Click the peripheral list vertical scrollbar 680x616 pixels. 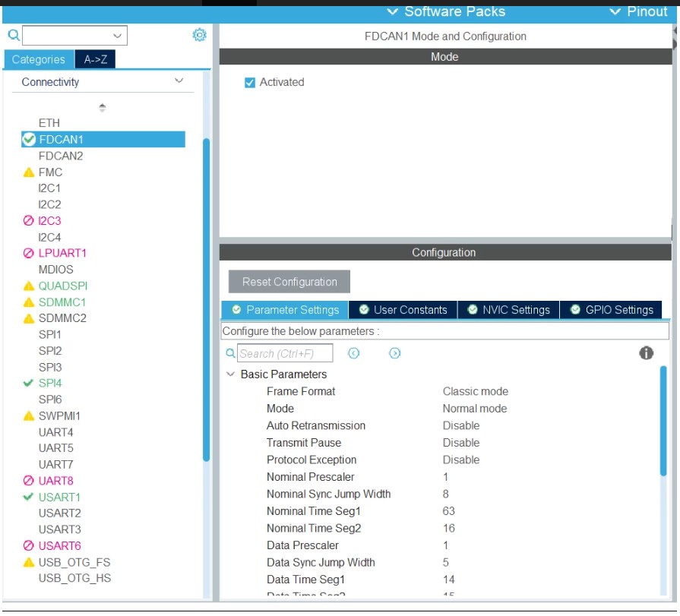(x=206, y=300)
